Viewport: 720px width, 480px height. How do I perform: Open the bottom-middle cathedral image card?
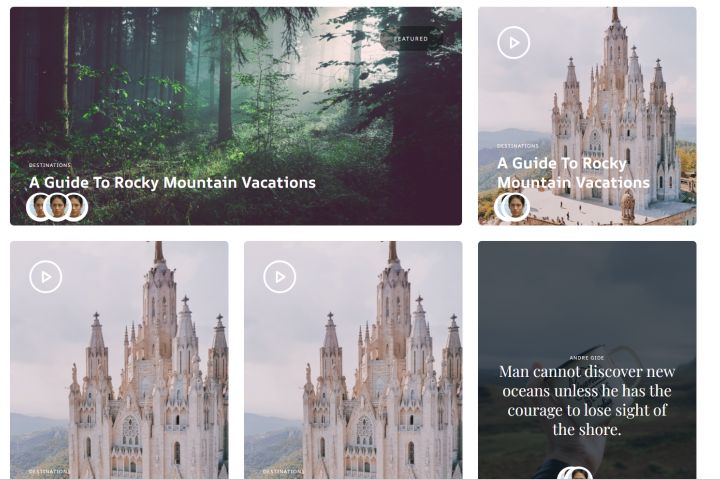(x=353, y=360)
